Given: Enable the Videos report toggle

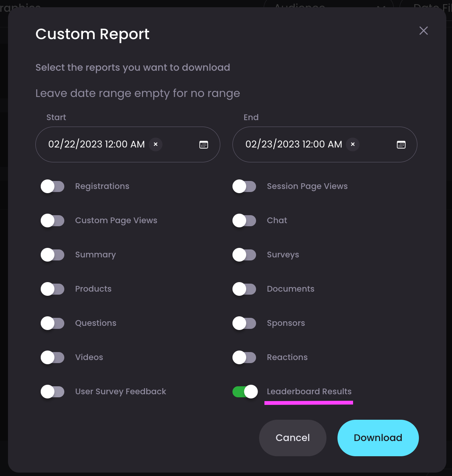Looking at the screenshot, I should (53, 357).
